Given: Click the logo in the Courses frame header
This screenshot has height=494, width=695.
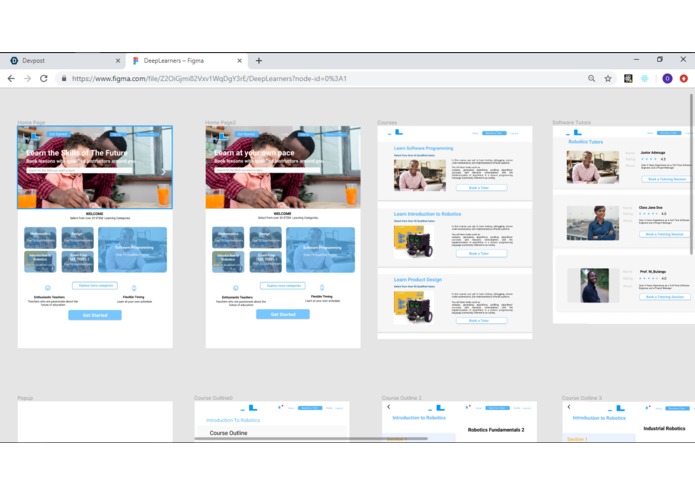Looking at the screenshot, I should [x=395, y=132].
